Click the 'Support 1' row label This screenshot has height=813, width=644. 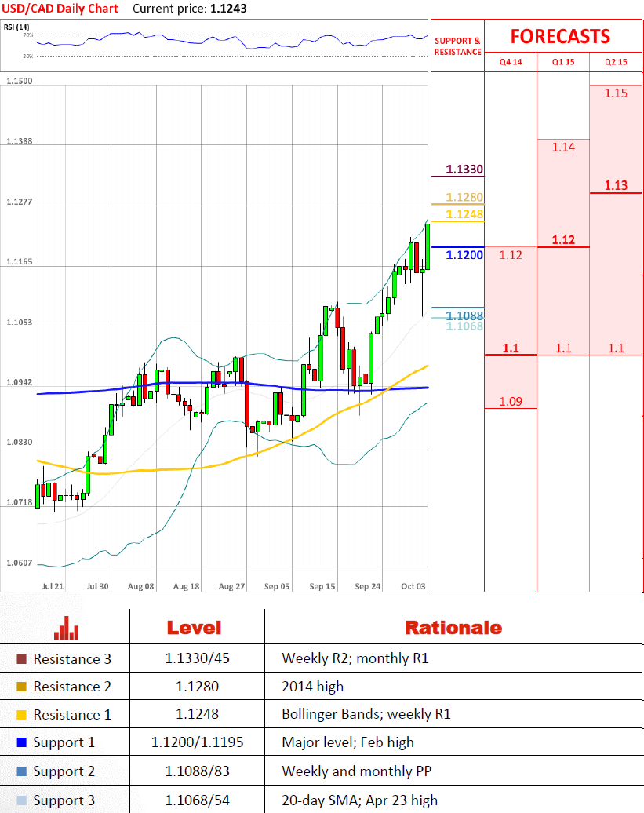tap(64, 743)
